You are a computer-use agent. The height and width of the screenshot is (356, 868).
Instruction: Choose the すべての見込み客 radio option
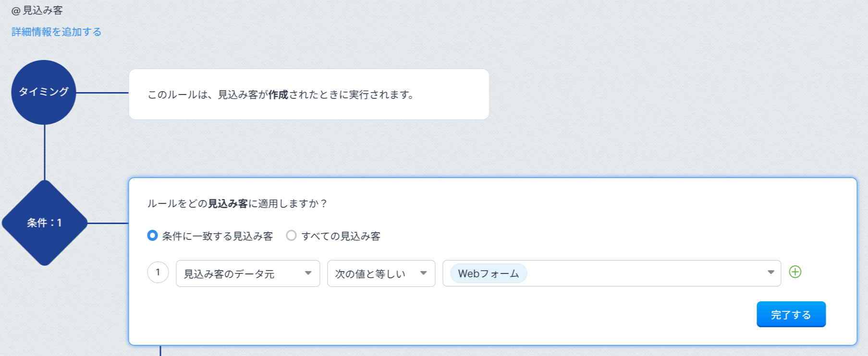coord(291,236)
